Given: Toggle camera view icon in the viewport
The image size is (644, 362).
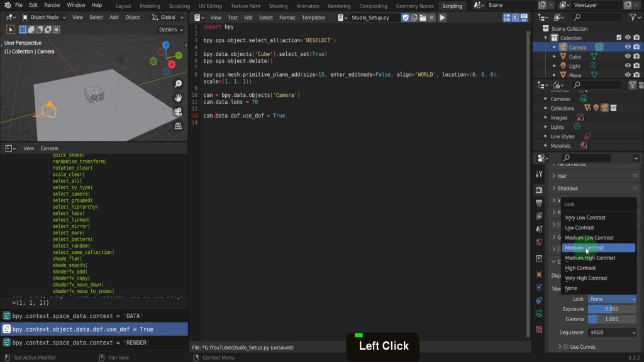Looking at the screenshot, I should (178, 112).
